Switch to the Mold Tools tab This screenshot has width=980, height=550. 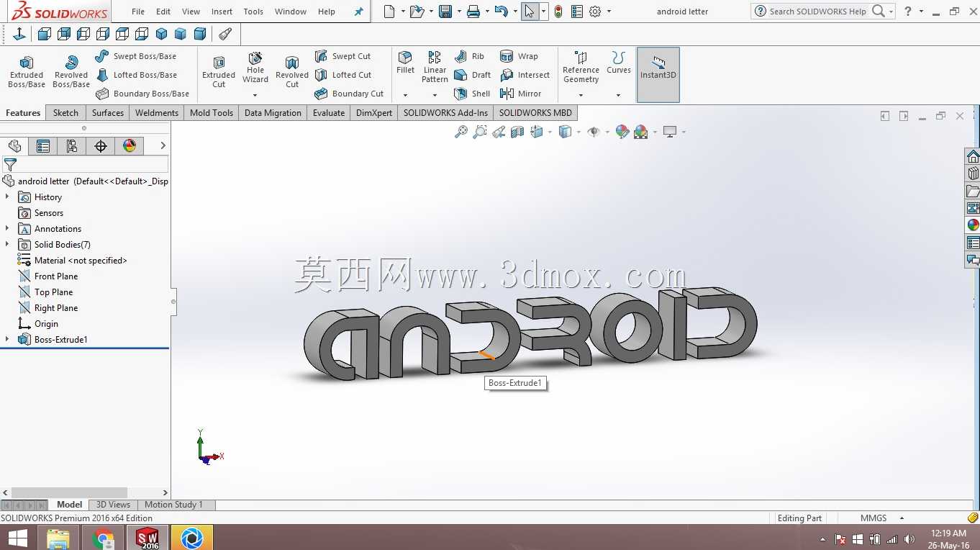coord(212,113)
